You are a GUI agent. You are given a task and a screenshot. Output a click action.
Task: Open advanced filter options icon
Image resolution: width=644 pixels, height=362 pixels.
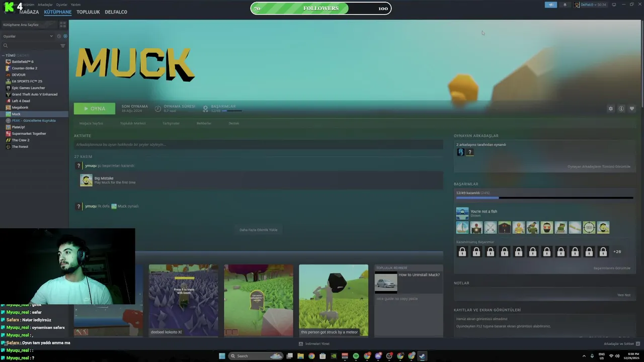tap(63, 46)
